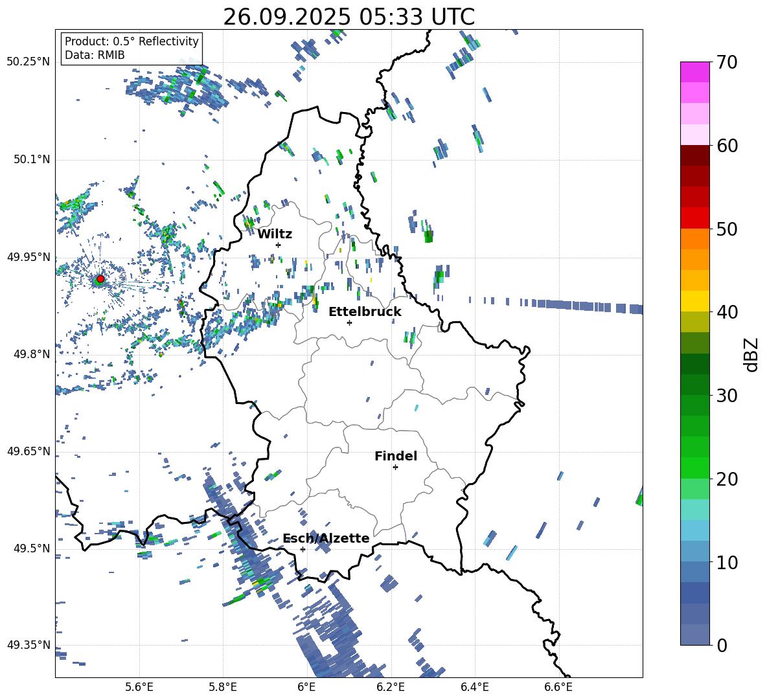Click the dBZ colorbar axis label
Screen dimensions: 767x700
[x=752, y=354]
